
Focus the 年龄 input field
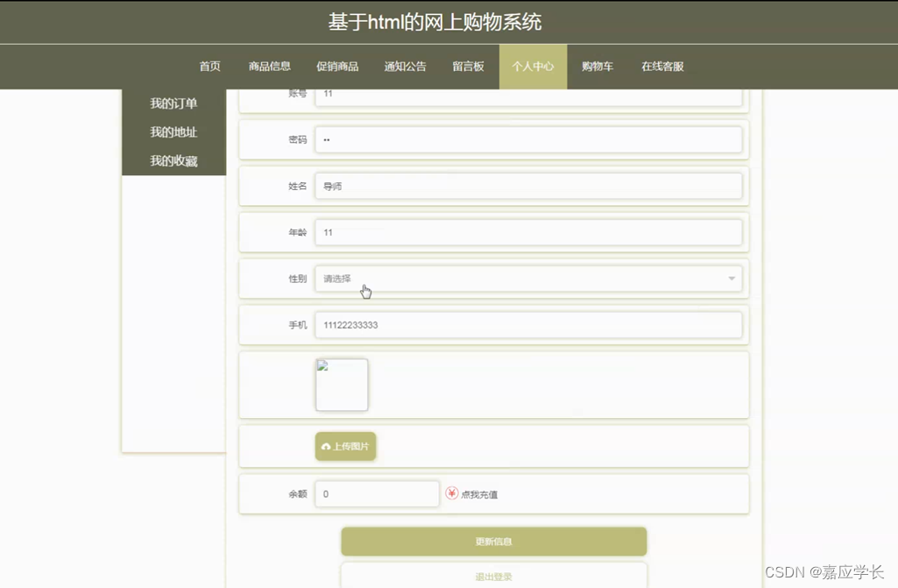coord(528,232)
